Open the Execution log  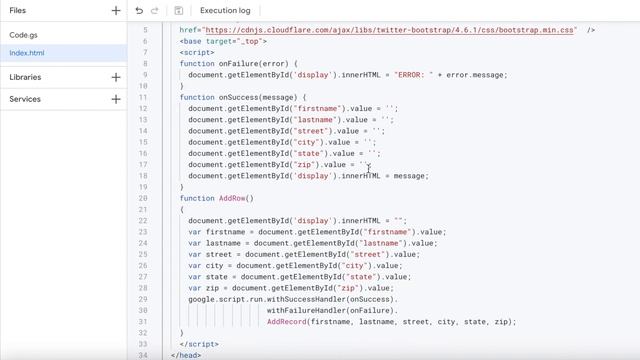[225, 11]
